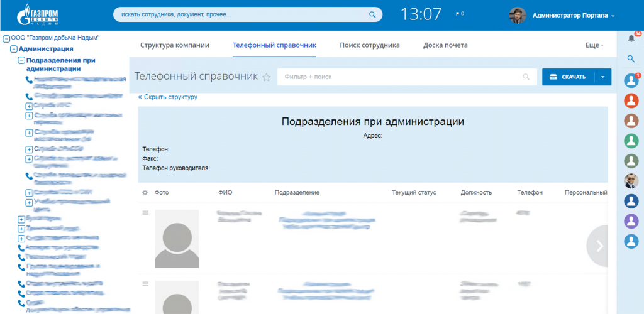Viewport: 644px width, 314px height.
Task: Select Подразделения при администрации tree item
Action: [61, 64]
